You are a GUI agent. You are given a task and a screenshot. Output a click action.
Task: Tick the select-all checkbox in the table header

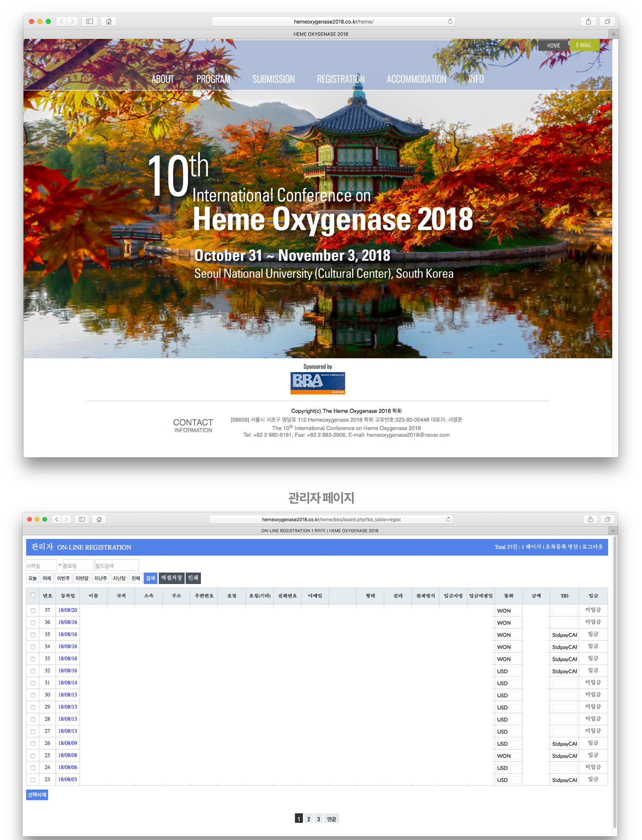tap(33, 595)
